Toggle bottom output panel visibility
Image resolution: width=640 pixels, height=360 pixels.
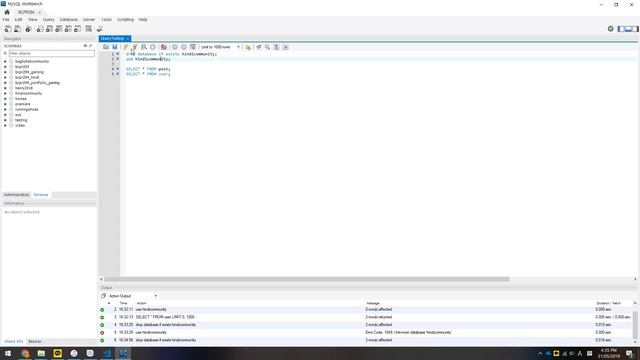pos(628,29)
